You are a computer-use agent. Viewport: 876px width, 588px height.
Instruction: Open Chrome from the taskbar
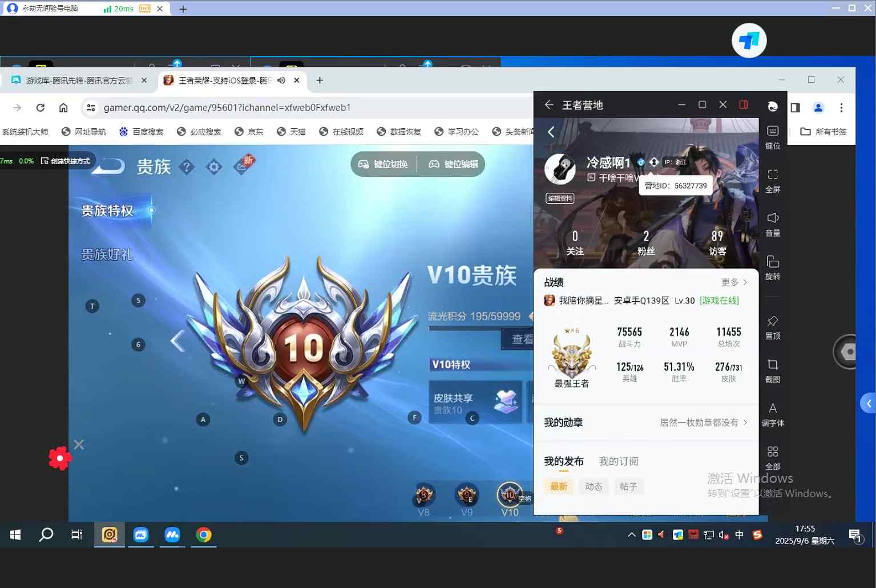[204, 534]
